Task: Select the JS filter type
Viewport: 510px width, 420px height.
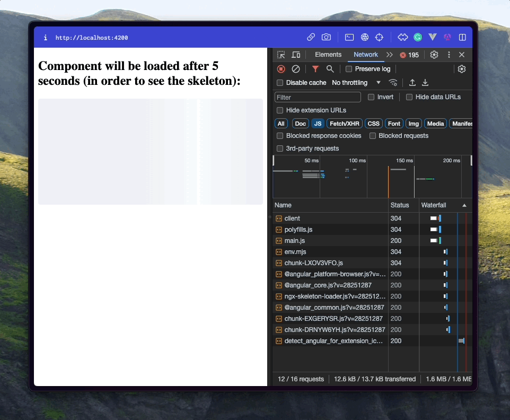Action: point(318,124)
